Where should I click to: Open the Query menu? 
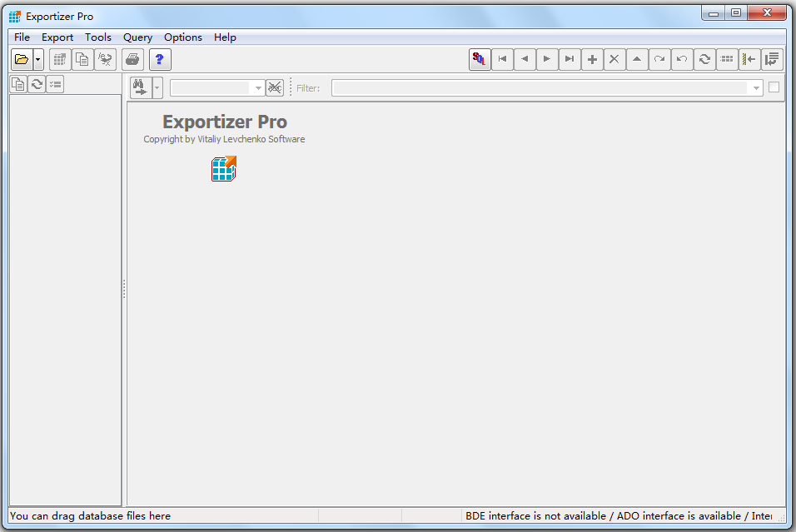click(137, 37)
